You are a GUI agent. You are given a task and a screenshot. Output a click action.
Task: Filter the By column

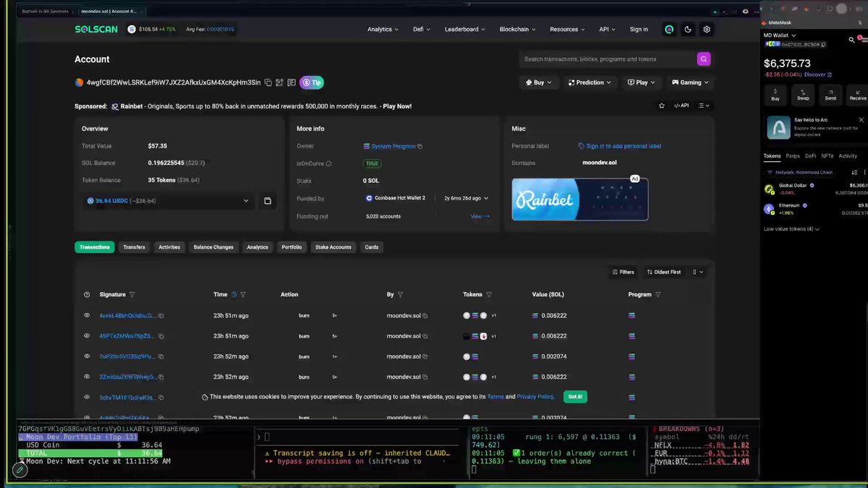400,295
